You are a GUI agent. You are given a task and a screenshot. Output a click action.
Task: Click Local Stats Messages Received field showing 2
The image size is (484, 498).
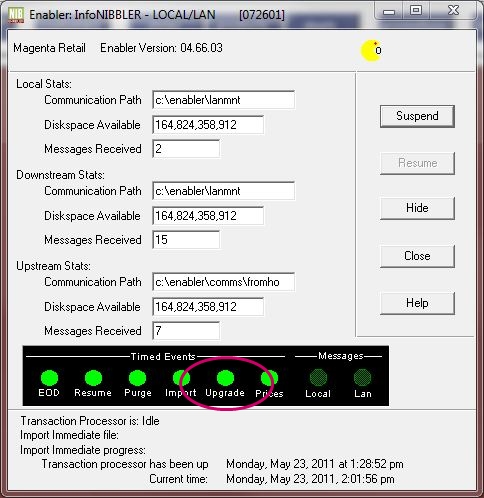point(186,149)
